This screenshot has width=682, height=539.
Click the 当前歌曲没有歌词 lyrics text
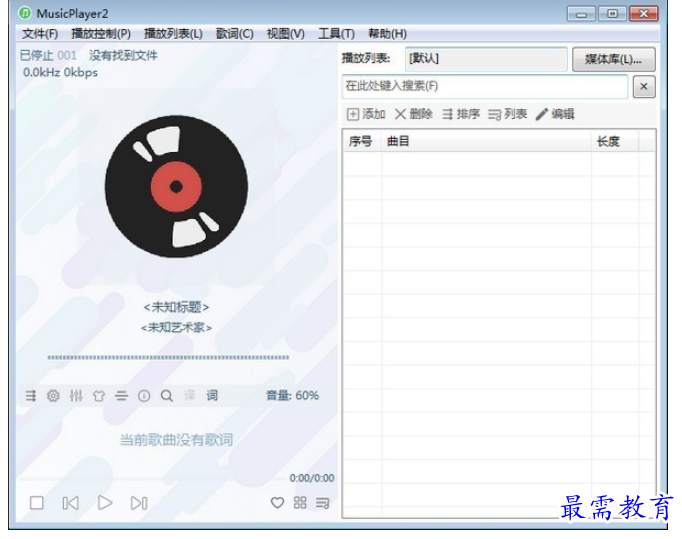[176, 440]
